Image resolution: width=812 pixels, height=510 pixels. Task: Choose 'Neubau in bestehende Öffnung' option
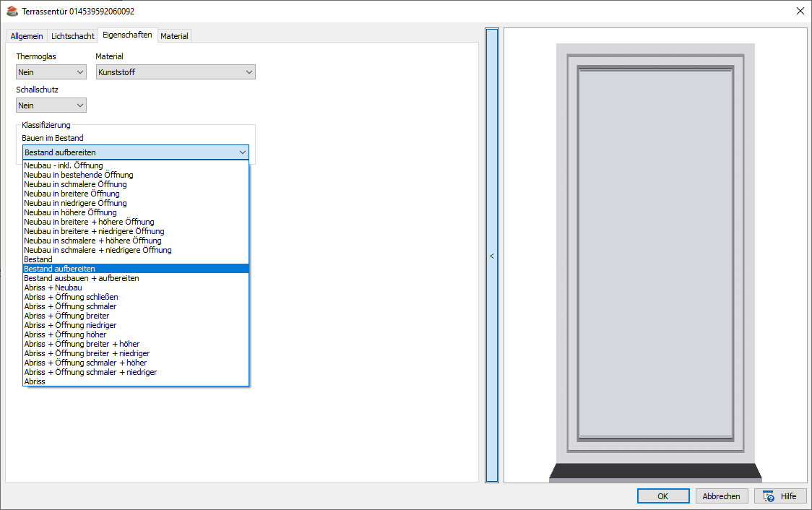point(78,175)
